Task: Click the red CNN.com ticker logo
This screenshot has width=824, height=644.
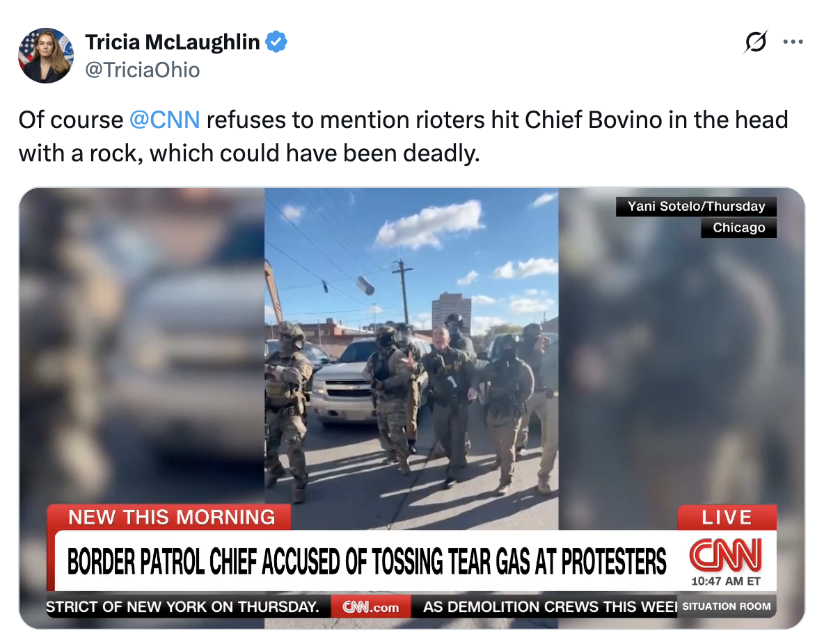Action: coord(370,607)
